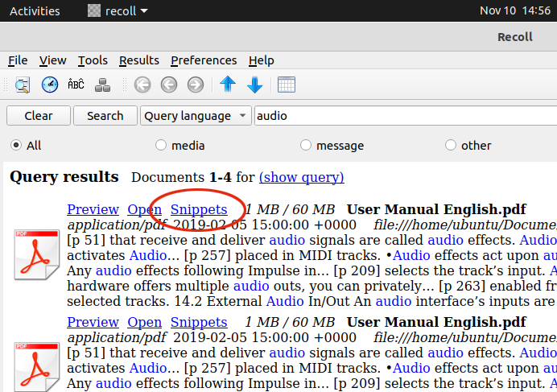This screenshot has width=557, height=392.
Task: Open the document history clock icon
Action: click(50, 85)
